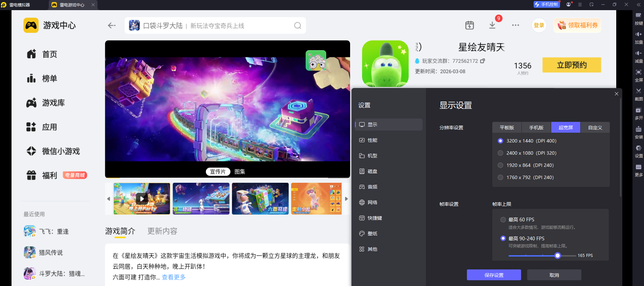This screenshot has width=644, height=286.
Task: Click the search box showing 口袋斗罗大陆
Action: [215, 26]
